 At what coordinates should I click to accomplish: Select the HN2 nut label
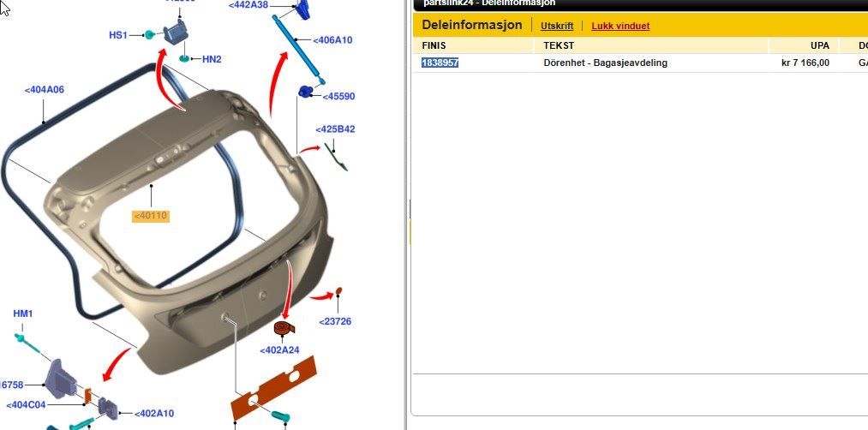[x=212, y=59]
